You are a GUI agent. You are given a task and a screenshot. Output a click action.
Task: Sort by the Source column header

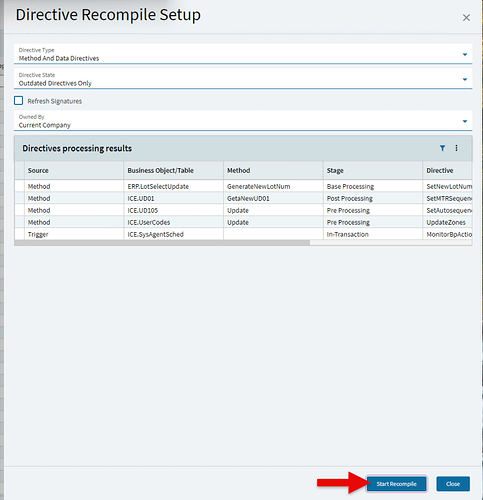click(x=74, y=170)
